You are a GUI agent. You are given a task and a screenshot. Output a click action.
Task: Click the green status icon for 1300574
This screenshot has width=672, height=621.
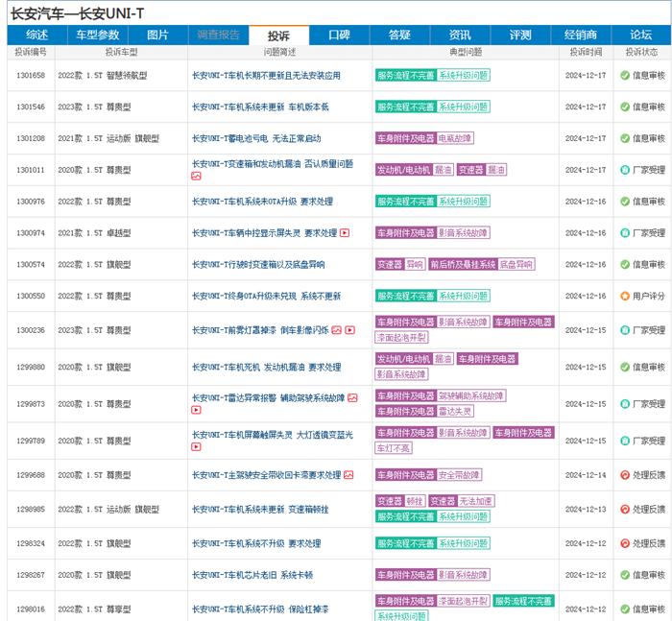tap(625, 264)
